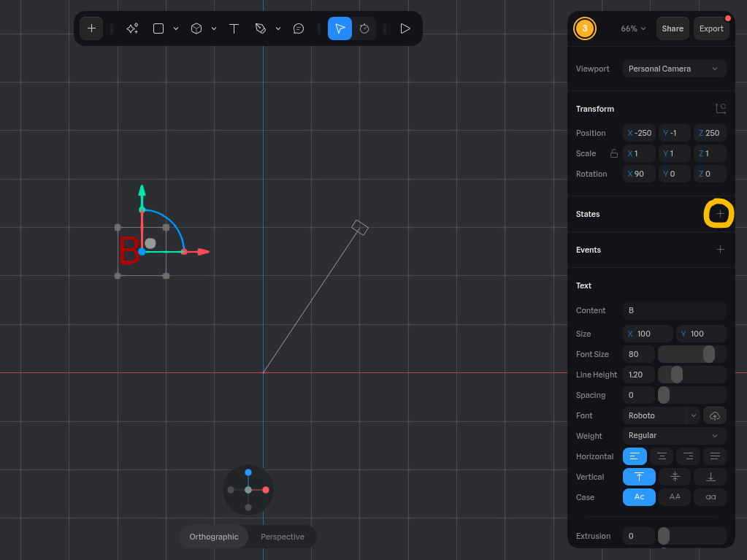Viewport: 747px width, 560px height.
Task: Edit the text Size Y field
Action: (x=701, y=334)
